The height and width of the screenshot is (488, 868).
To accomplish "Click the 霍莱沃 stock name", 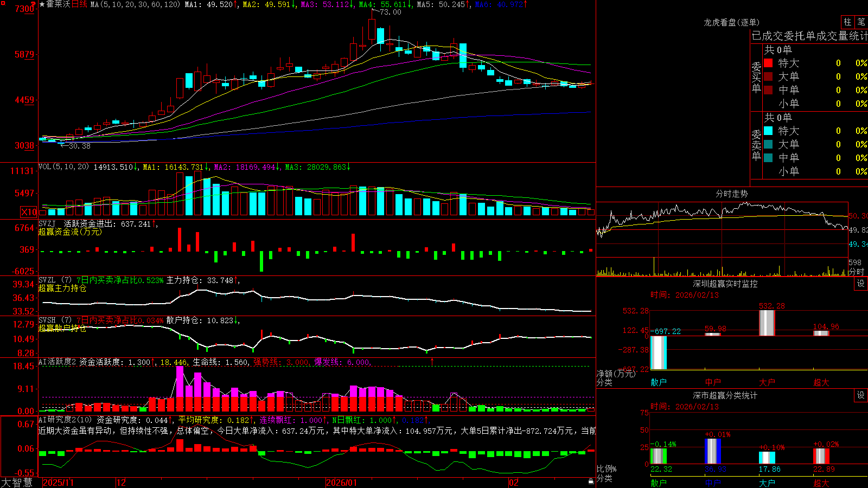I will 59,4.
